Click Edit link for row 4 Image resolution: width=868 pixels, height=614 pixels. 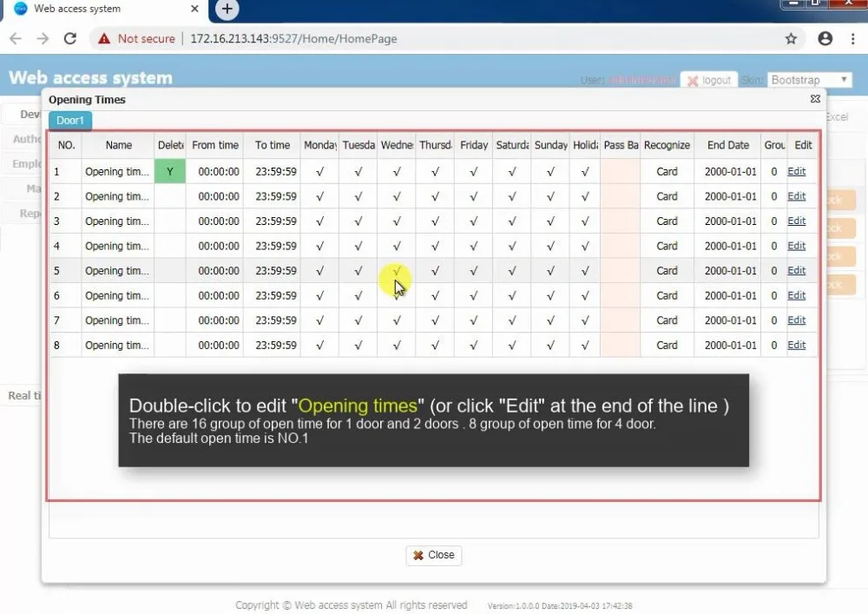(796, 246)
